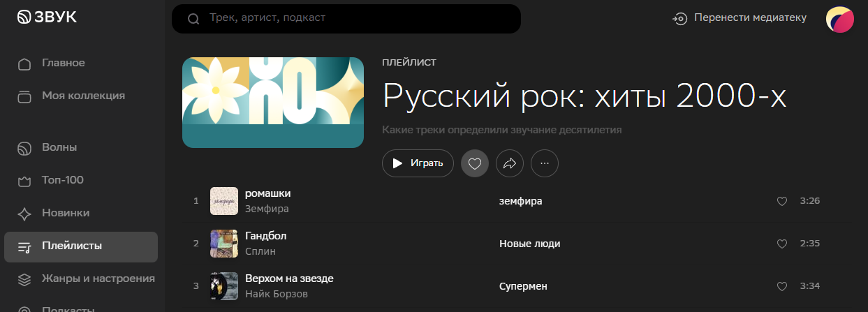Open artist Земфира under ромашки
868x312 pixels.
[267, 208]
